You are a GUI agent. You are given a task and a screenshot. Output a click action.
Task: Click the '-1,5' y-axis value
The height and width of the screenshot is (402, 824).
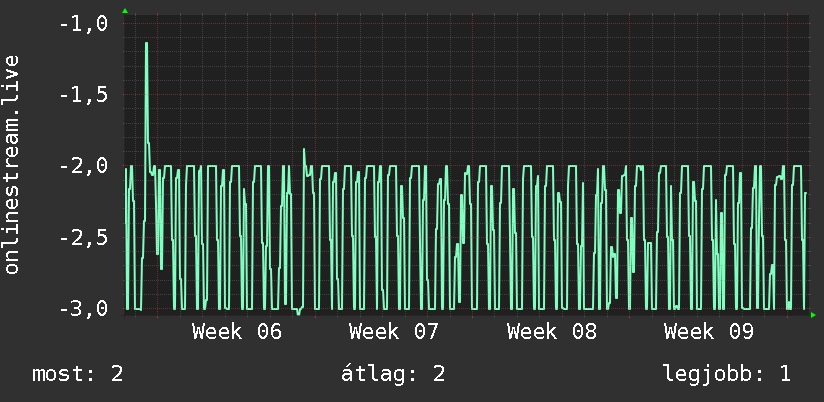83,95
